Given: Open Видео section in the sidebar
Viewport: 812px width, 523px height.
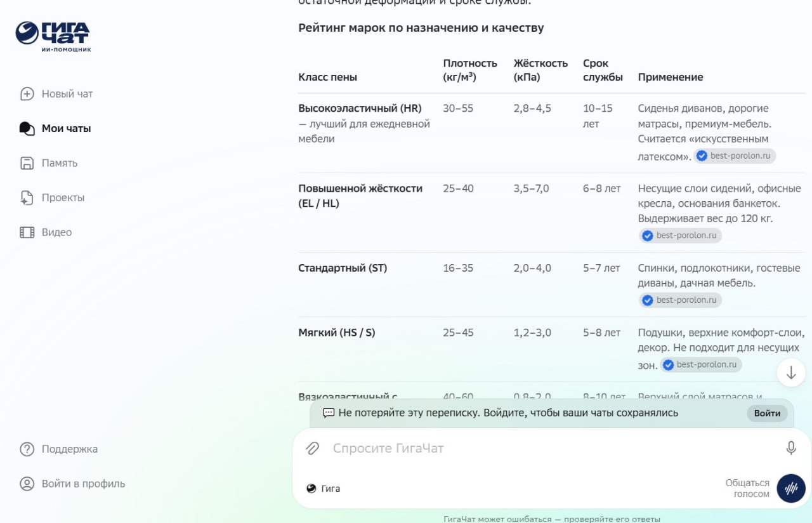Looking at the screenshot, I should point(46,232).
